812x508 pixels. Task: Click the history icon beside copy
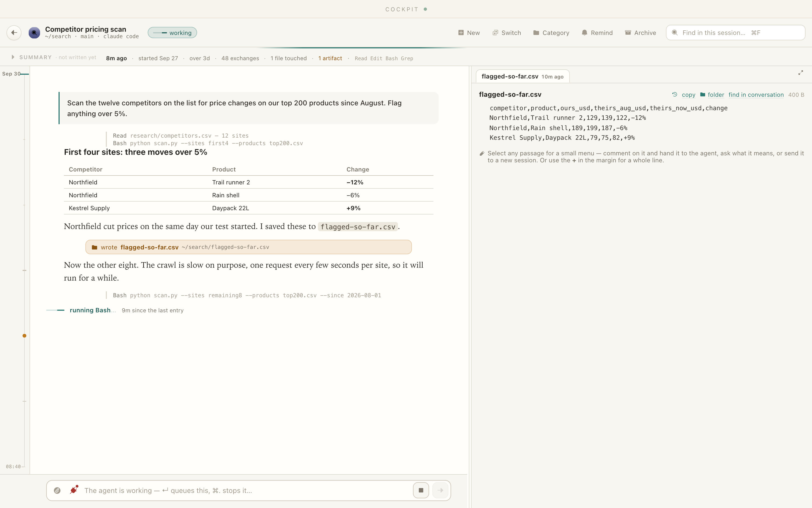(x=675, y=94)
